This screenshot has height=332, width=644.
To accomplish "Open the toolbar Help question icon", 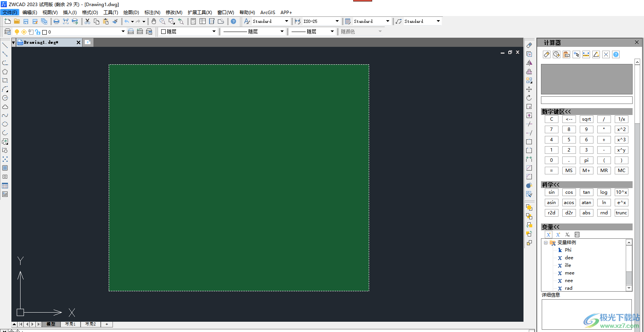I will coord(233,21).
